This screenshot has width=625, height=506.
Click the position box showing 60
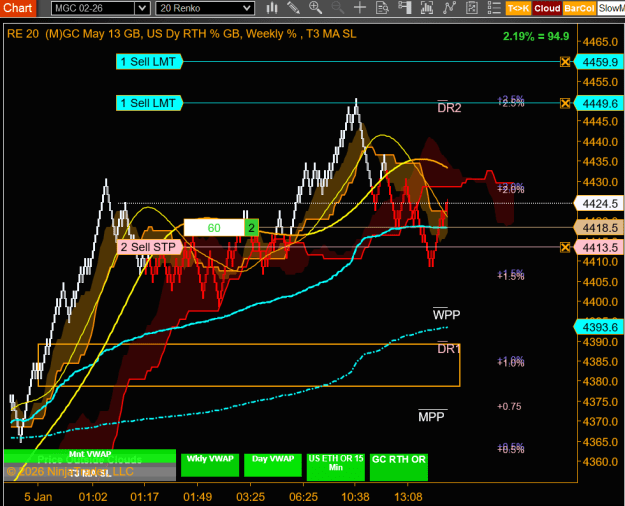pyautogui.click(x=214, y=228)
